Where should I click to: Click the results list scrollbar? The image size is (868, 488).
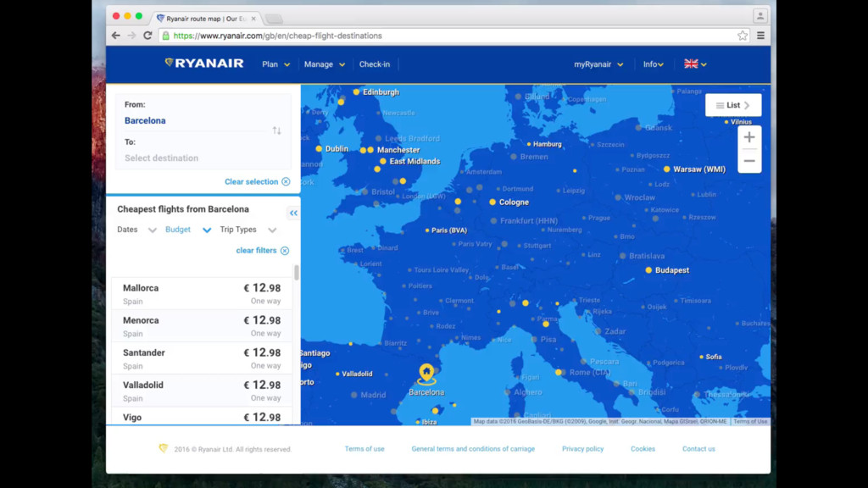(x=297, y=272)
